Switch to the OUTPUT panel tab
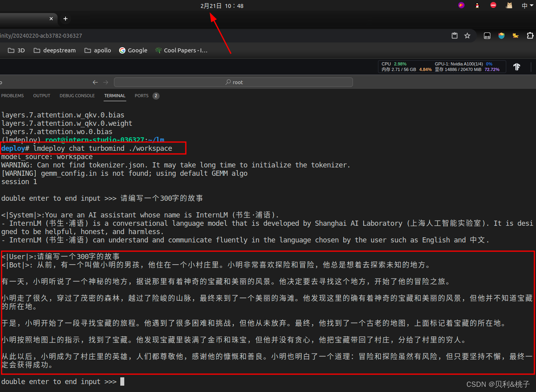Screen dimensions: 536x392 pyautogui.click(x=42, y=96)
